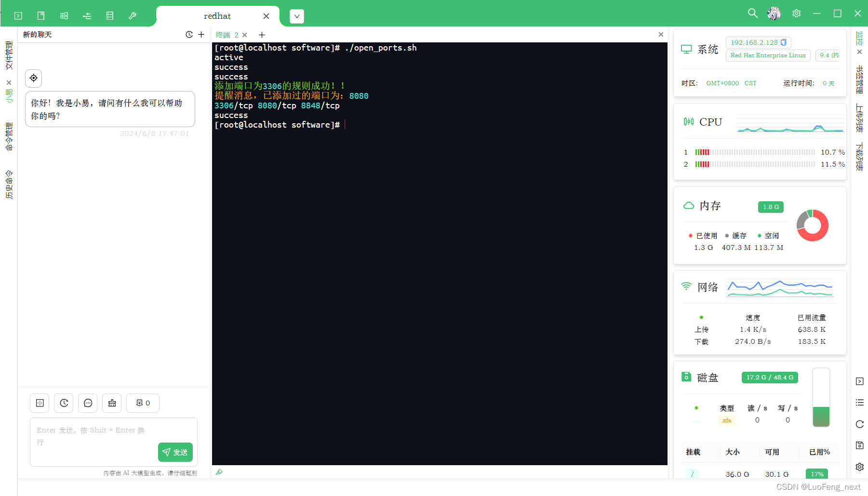The image size is (868, 496).
Task: Click the terminal icon in right sidebar
Action: [x=860, y=381]
